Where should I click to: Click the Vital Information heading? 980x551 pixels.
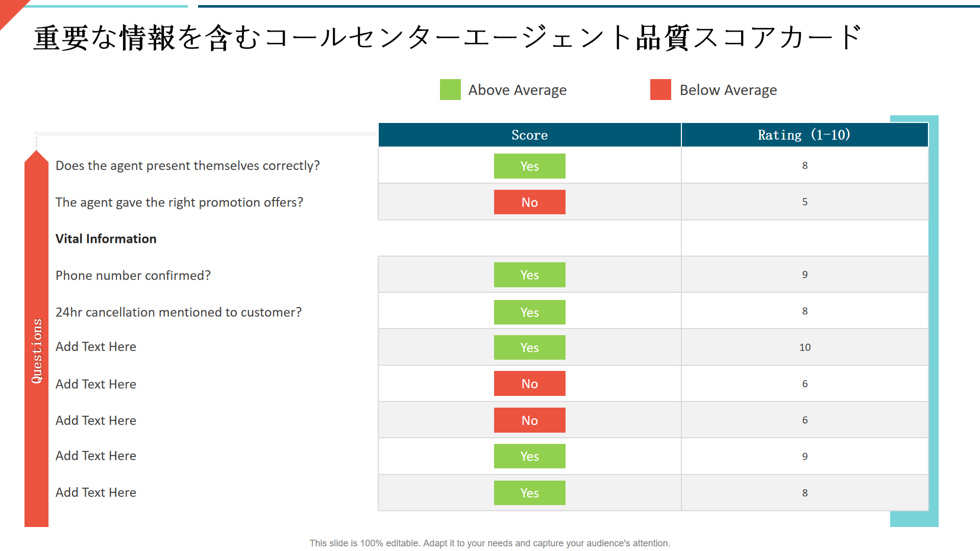[x=106, y=239]
